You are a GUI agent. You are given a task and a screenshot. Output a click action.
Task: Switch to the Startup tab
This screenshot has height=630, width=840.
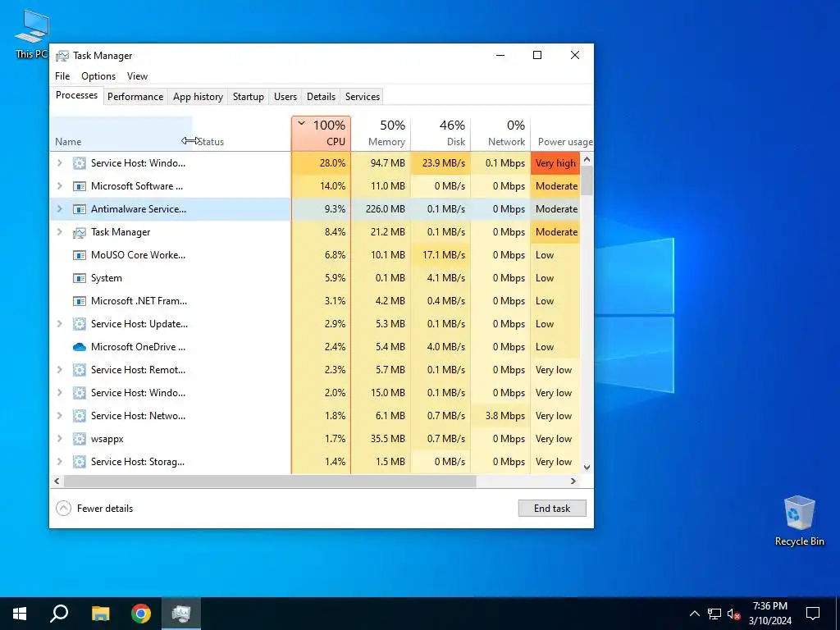[248, 97]
